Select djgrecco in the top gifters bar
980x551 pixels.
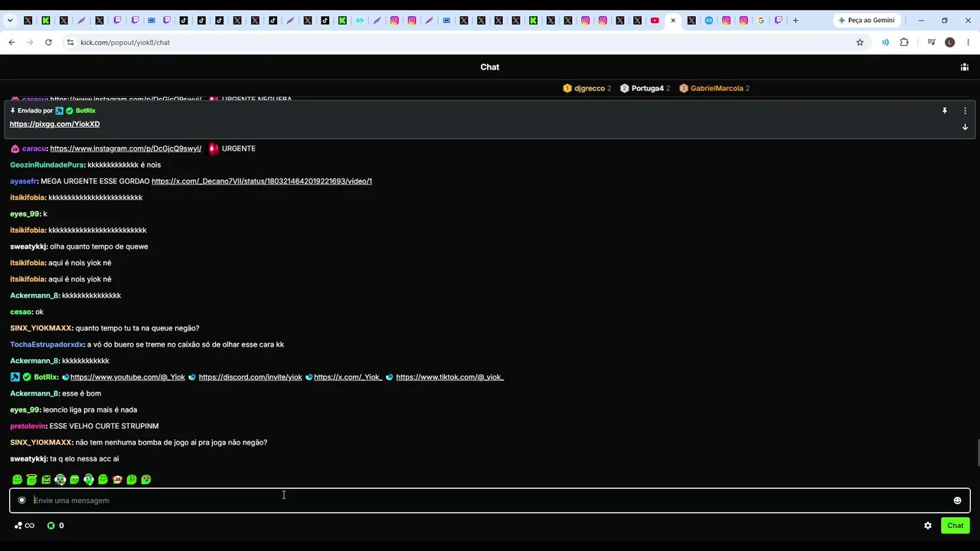(x=589, y=89)
